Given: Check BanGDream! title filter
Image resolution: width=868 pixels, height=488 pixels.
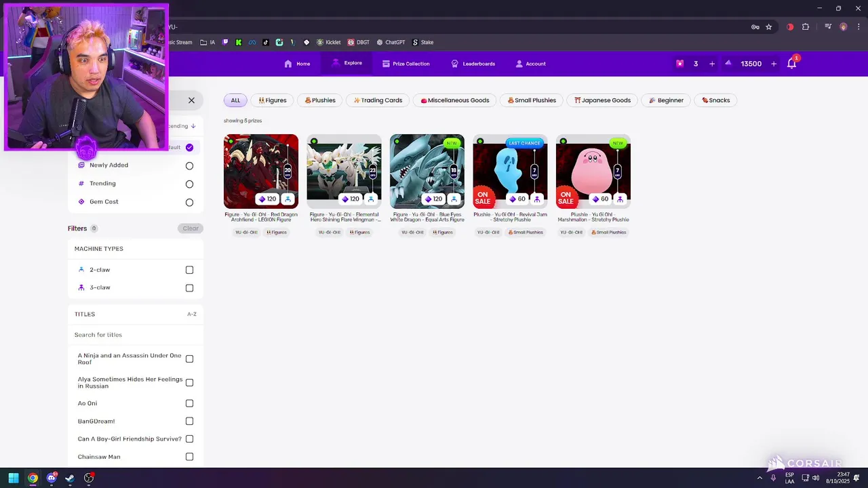Looking at the screenshot, I should tap(189, 421).
